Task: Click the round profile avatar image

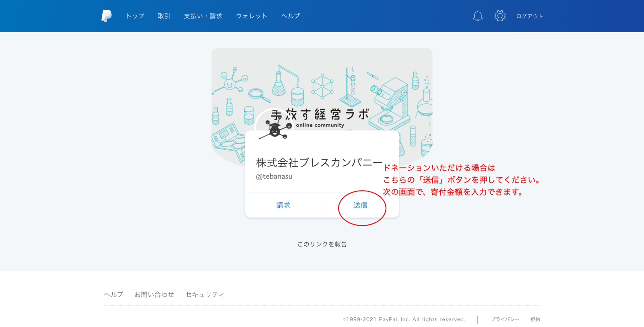Action: [275, 128]
